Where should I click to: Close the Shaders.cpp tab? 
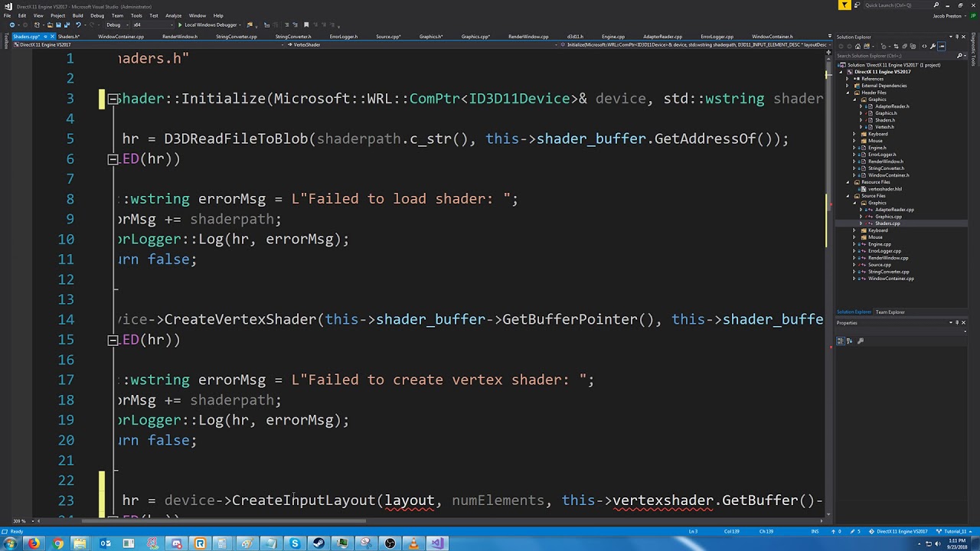[53, 37]
